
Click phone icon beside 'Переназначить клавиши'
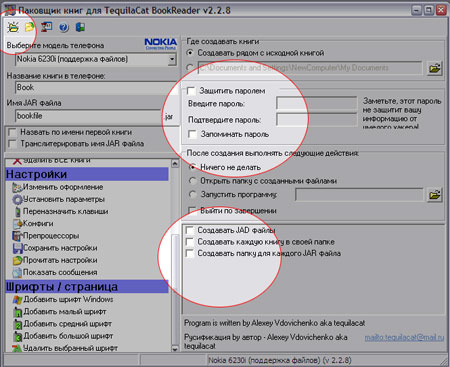pyautogui.click(x=17, y=212)
